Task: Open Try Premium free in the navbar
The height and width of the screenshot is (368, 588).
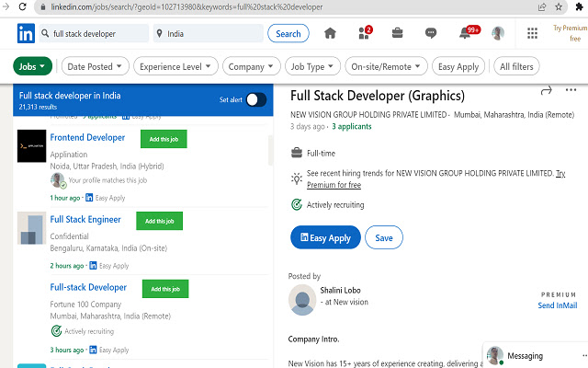Action: point(570,33)
